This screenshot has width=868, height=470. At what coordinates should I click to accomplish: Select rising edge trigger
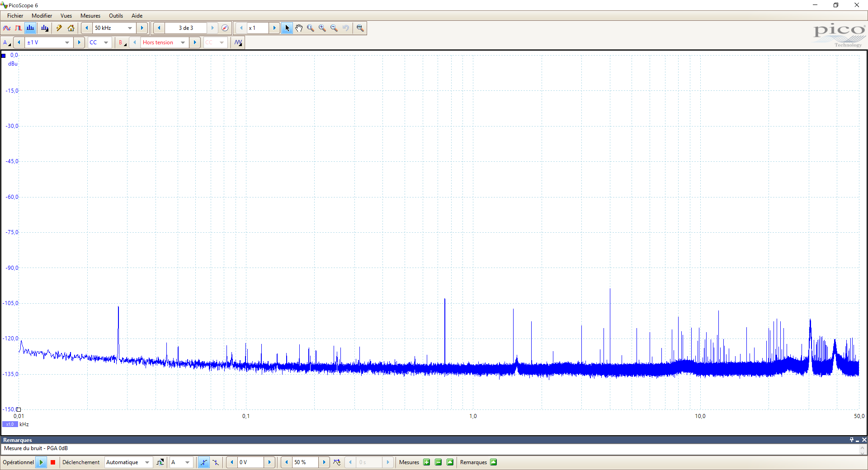point(203,462)
